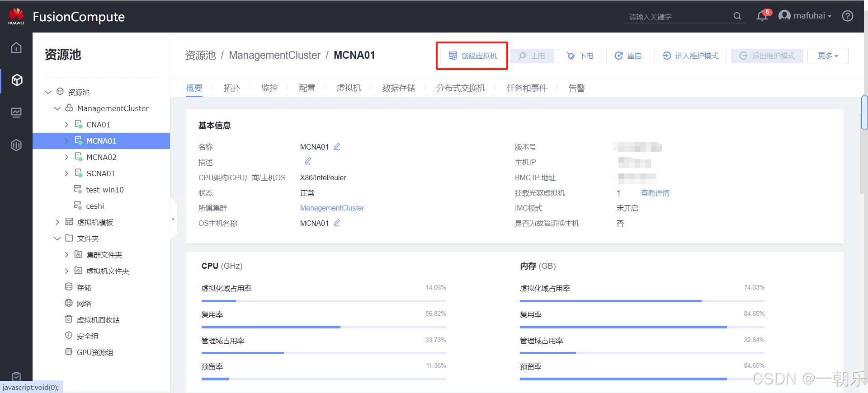Switch to the 监控 tab
The height and width of the screenshot is (393, 868).
pyautogui.click(x=269, y=88)
